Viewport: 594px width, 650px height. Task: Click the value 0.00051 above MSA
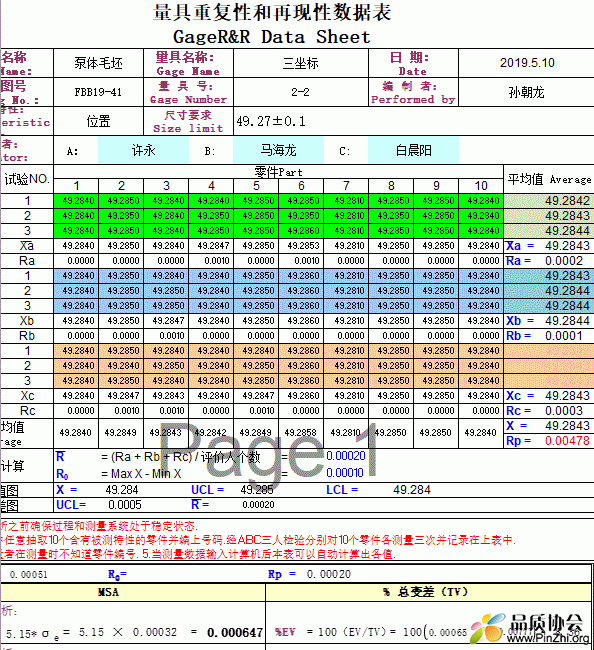point(28,575)
